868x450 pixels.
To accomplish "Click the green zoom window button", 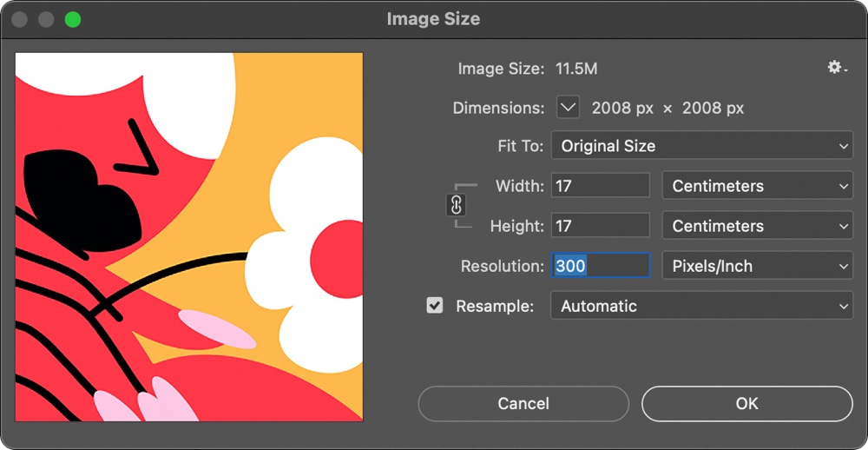I will click(73, 19).
